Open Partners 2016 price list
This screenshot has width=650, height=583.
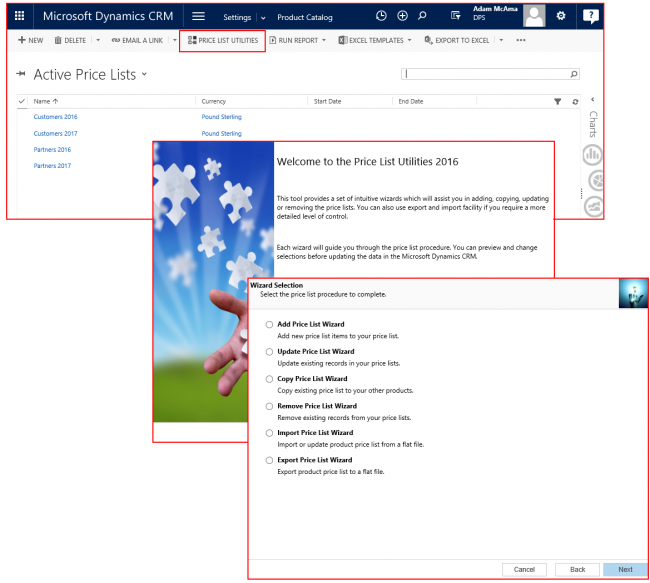point(52,150)
